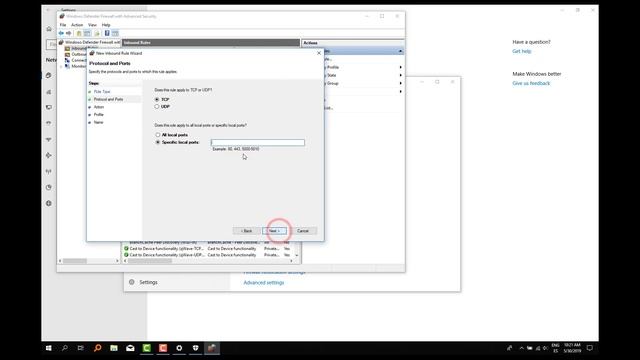Select Windows Defender Firewall root tree node
This screenshot has height=360, width=640.
(x=89, y=42)
